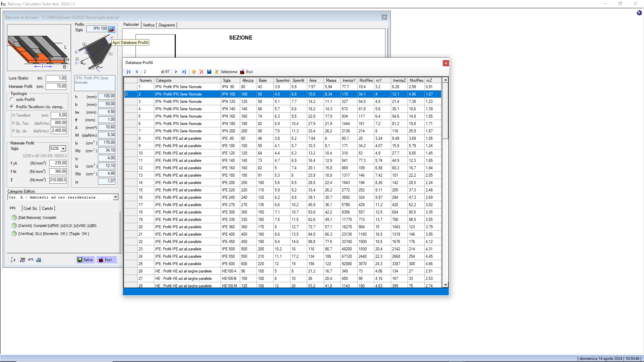Click Categoria column header
This screenshot has width=644, height=362.
[187, 80]
